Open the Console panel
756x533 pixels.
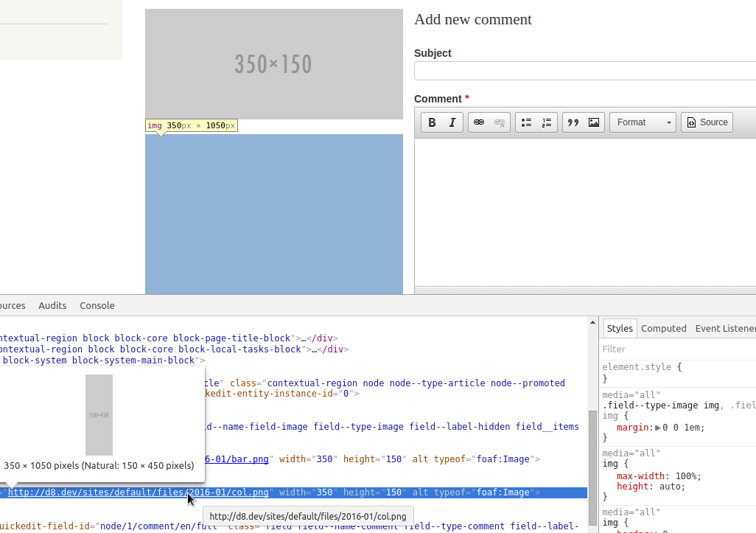coord(97,305)
